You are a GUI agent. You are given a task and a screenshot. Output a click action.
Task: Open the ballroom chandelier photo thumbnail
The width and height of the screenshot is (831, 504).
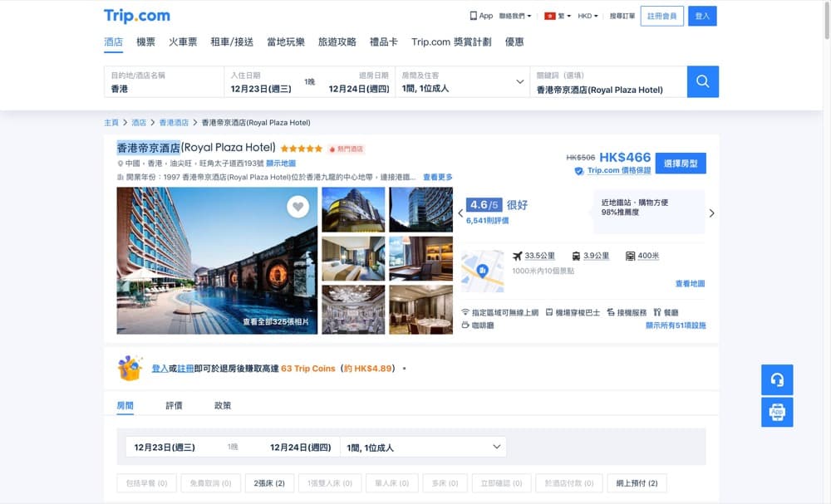click(x=353, y=310)
